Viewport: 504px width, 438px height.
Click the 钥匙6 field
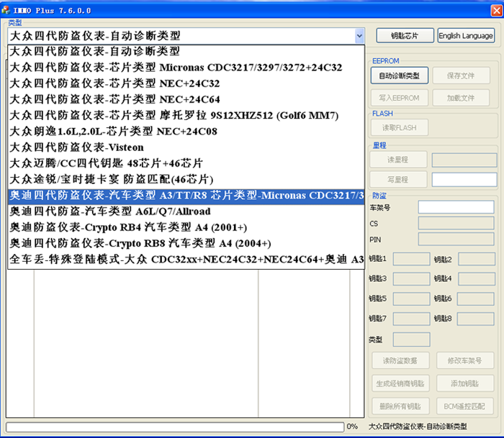click(476, 298)
